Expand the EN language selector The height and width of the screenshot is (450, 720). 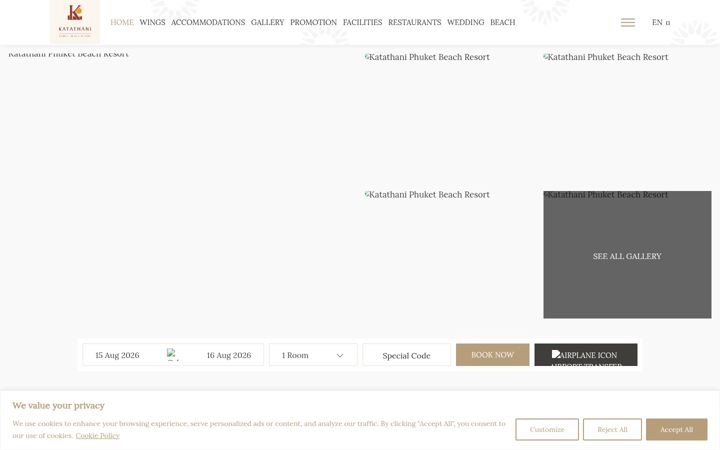661,22
